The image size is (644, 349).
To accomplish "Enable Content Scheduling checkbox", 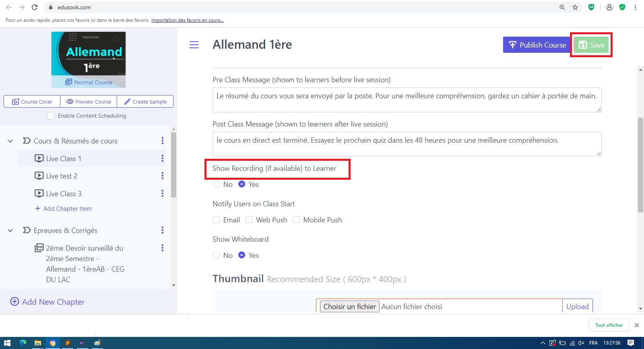I will pos(51,116).
